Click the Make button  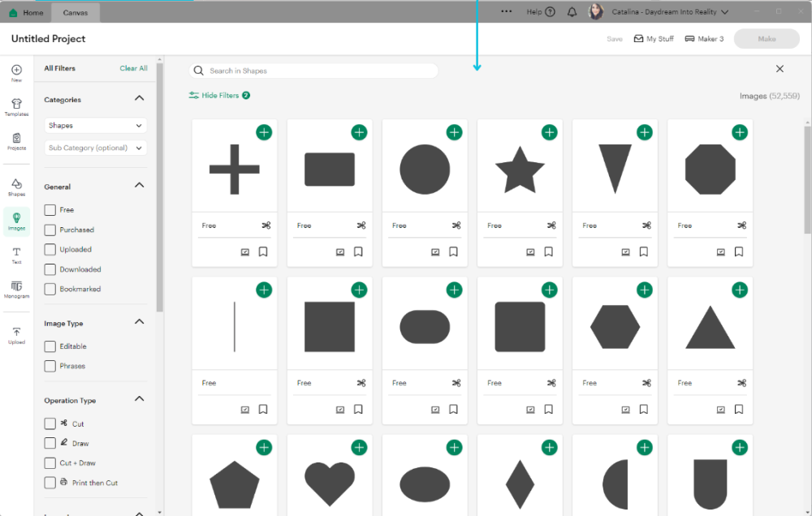point(767,39)
